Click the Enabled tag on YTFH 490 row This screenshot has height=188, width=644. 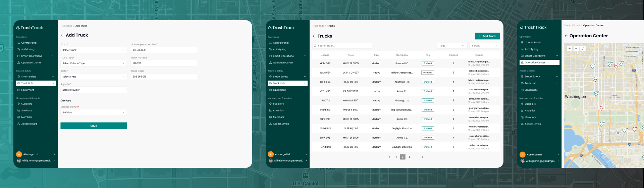(x=428, y=91)
